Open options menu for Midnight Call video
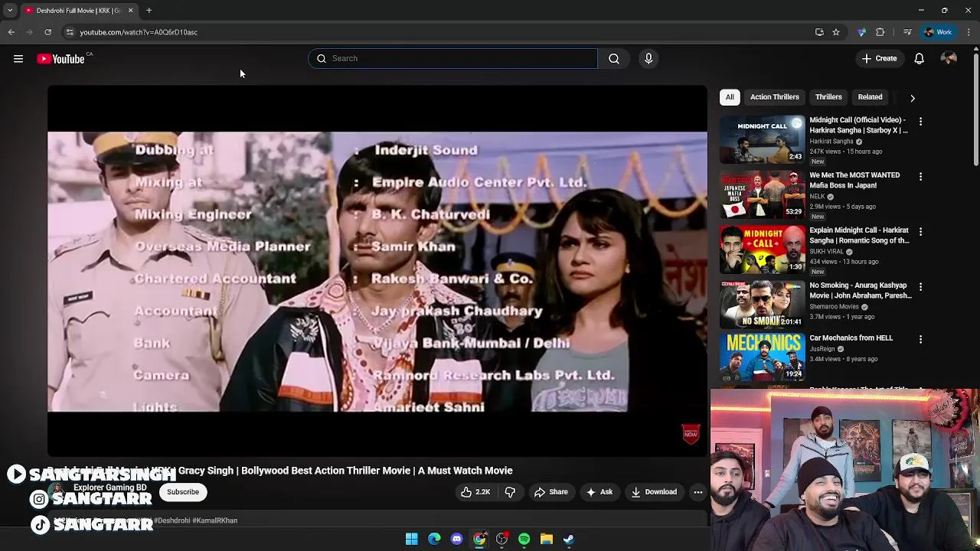Screen dimensions: 980x551 point(920,122)
